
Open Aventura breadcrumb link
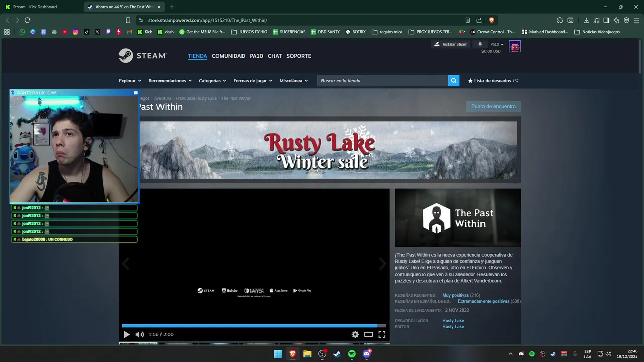pyautogui.click(x=163, y=98)
